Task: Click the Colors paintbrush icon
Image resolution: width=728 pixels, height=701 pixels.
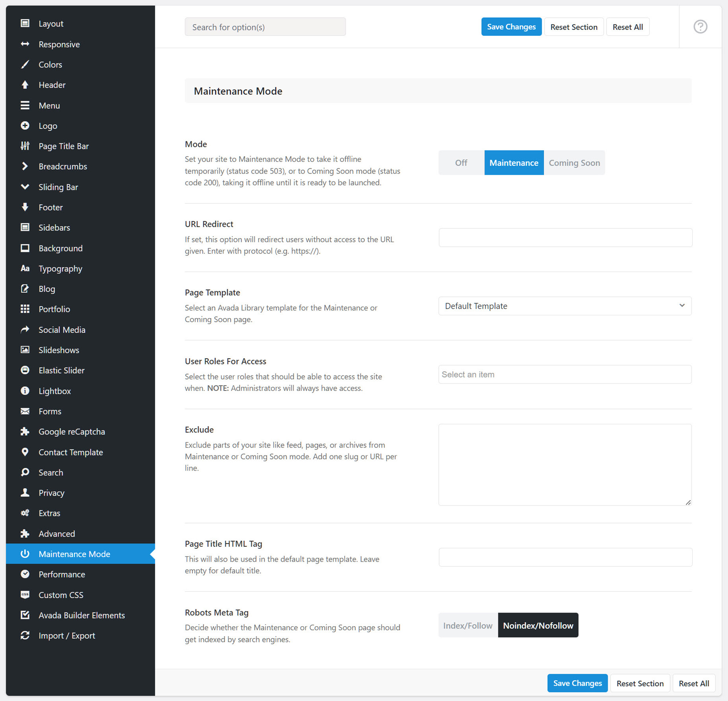Action: (x=25, y=65)
